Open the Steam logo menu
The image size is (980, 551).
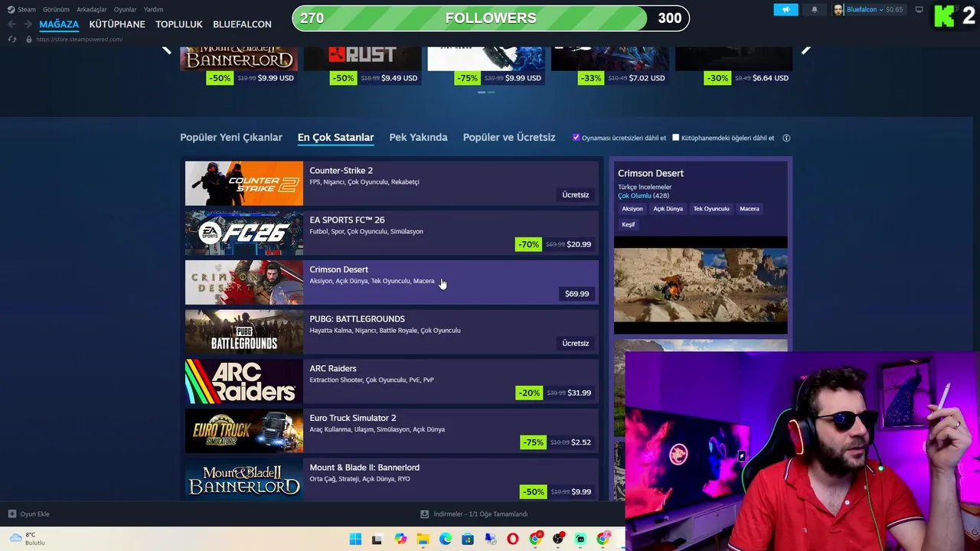point(11,9)
